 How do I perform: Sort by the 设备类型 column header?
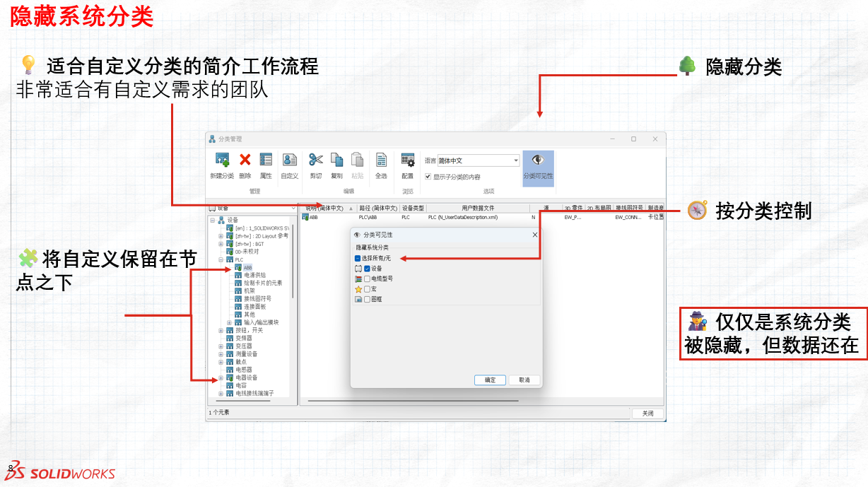413,209
